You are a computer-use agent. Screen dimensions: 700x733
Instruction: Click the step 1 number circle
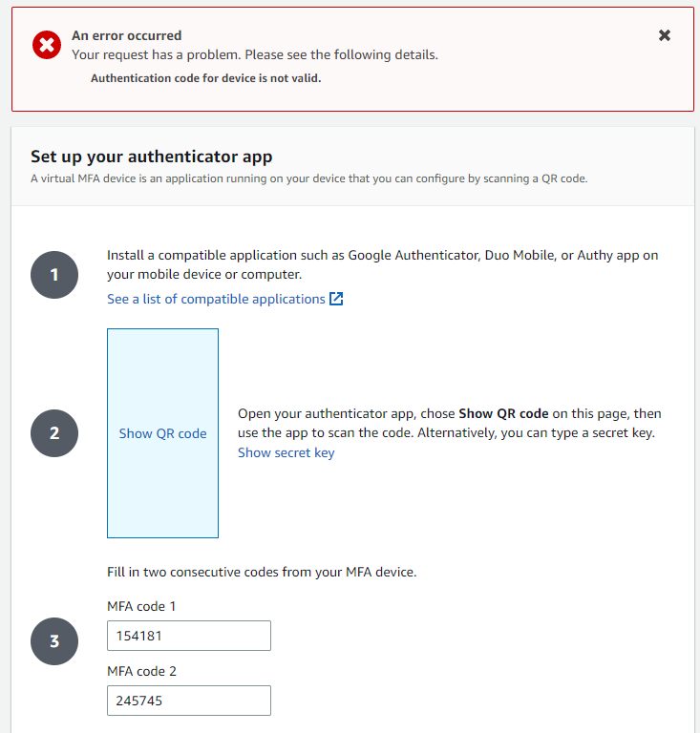click(x=54, y=275)
